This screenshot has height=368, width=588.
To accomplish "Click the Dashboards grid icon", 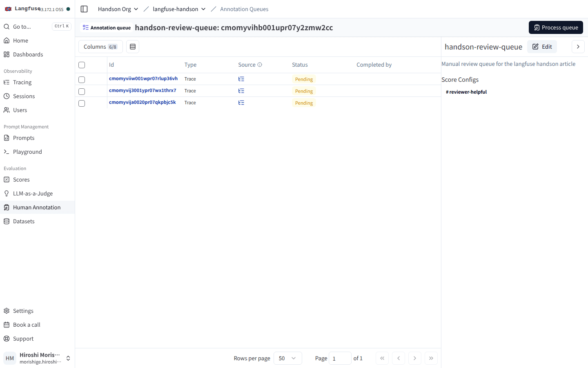I will click(x=7, y=54).
